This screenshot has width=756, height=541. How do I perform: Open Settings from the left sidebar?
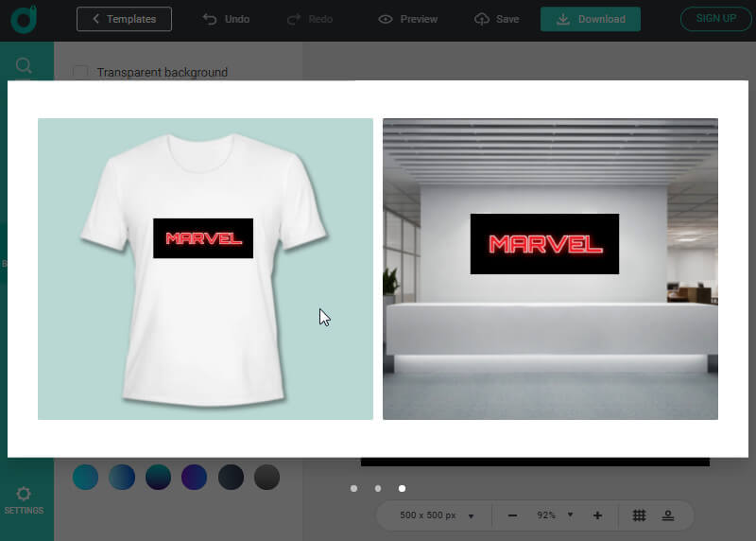[24, 499]
